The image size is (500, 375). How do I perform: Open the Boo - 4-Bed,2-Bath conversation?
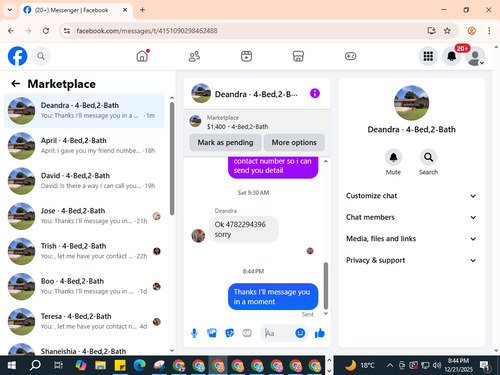pyautogui.click(x=84, y=286)
